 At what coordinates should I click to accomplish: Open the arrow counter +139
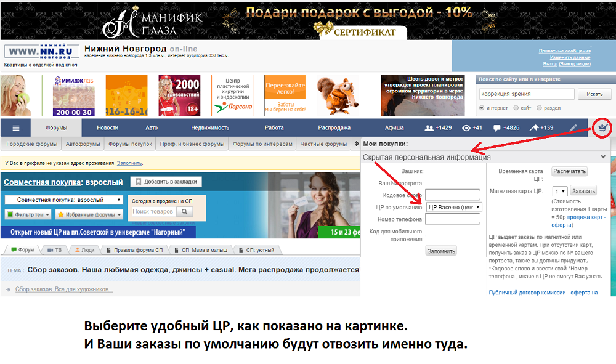(541, 127)
